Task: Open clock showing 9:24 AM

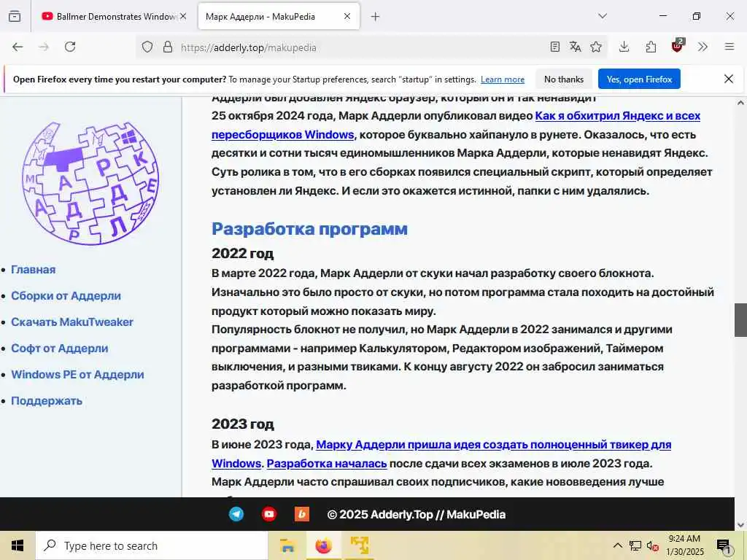Action: point(684,545)
